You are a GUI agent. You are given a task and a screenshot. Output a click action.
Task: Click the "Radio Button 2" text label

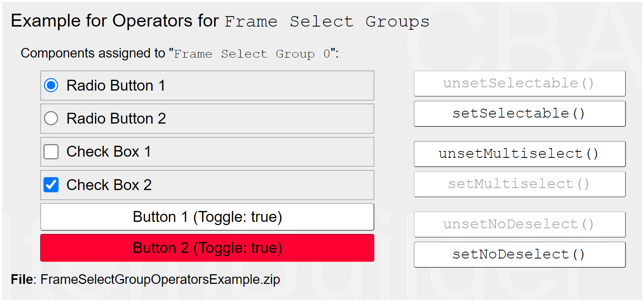pyautogui.click(x=116, y=119)
